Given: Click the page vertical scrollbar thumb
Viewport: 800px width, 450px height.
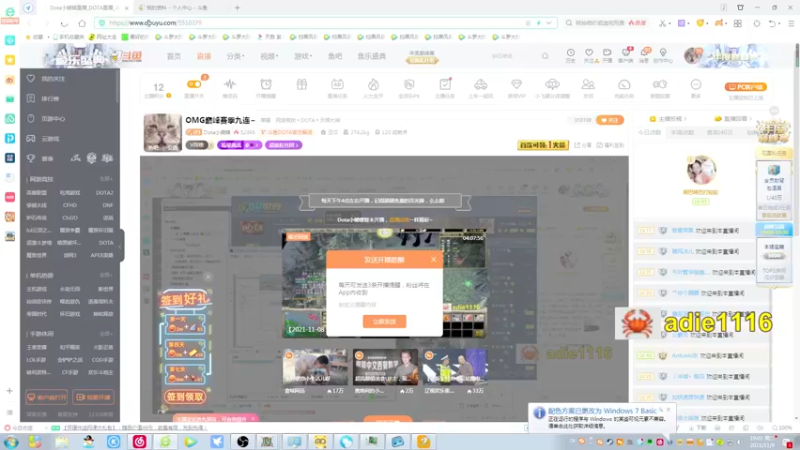Looking at the screenshot, I should tap(796, 55).
